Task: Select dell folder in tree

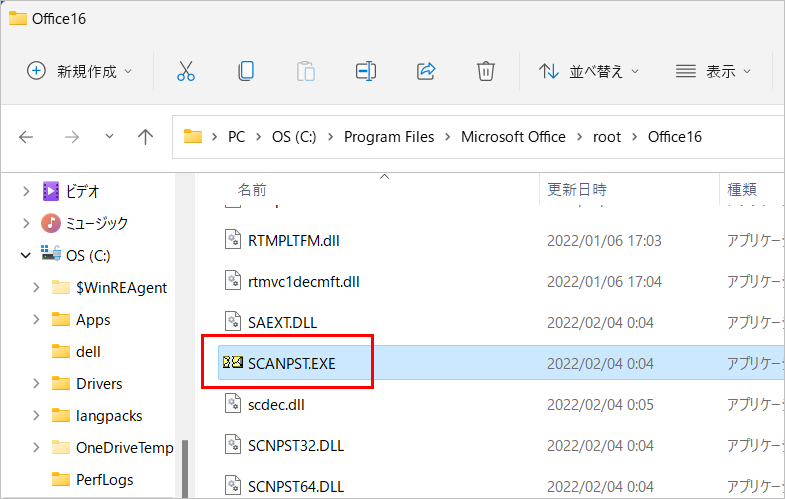Action: [x=88, y=351]
